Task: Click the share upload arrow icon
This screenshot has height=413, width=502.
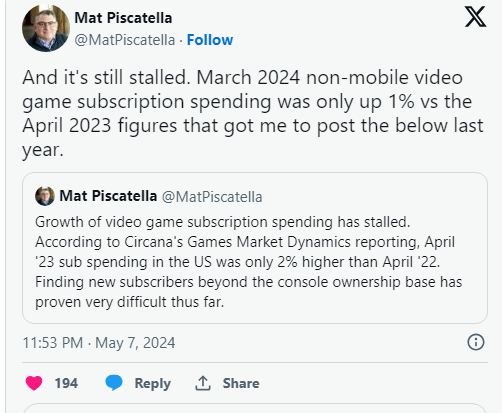Action: (x=203, y=383)
